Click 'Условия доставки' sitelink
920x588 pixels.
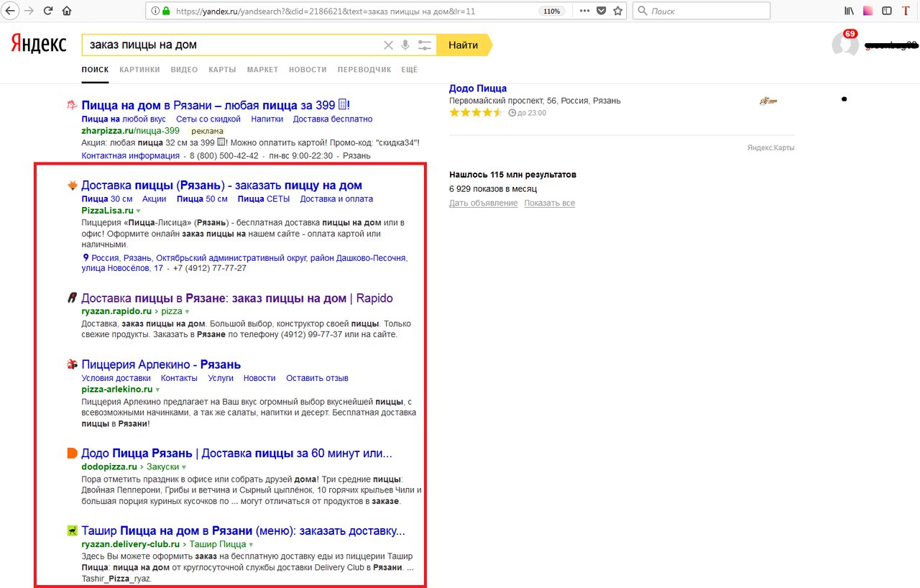[x=116, y=378]
